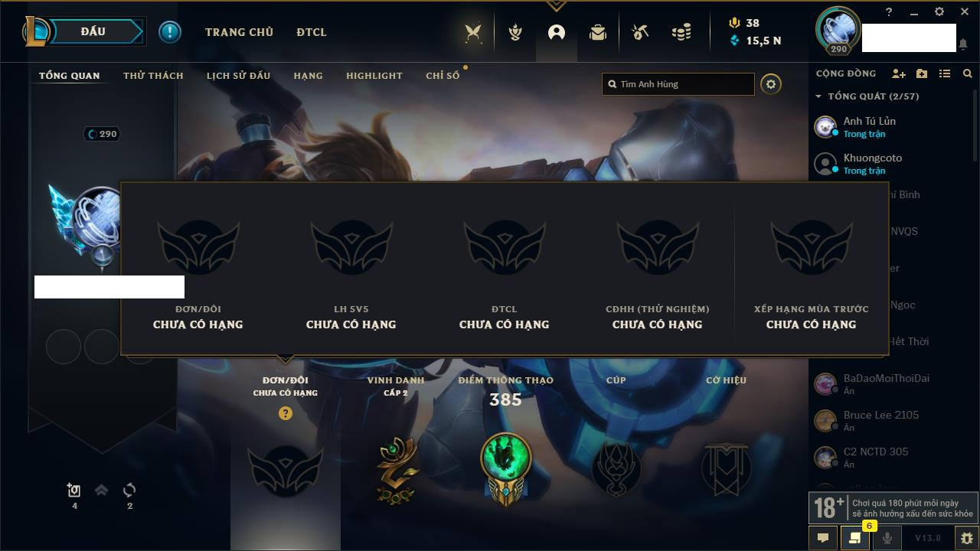
Task: Toggle the missions panel with badge 6
Action: click(x=855, y=538)
